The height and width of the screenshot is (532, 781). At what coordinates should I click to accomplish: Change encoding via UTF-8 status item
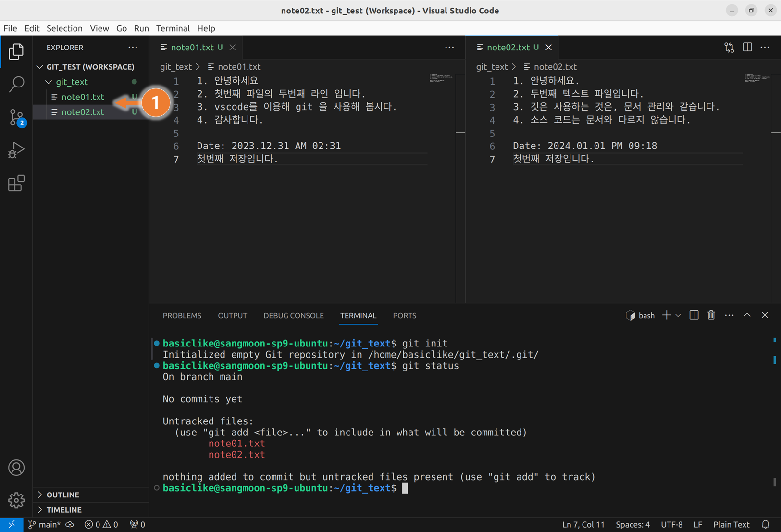[x=671, y=524]
